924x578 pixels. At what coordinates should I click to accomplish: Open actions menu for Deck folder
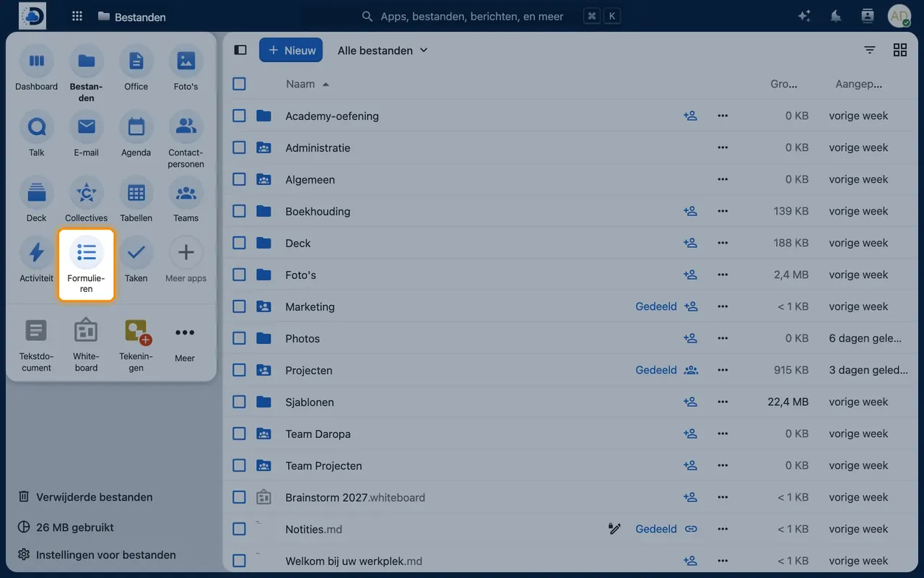723,243
